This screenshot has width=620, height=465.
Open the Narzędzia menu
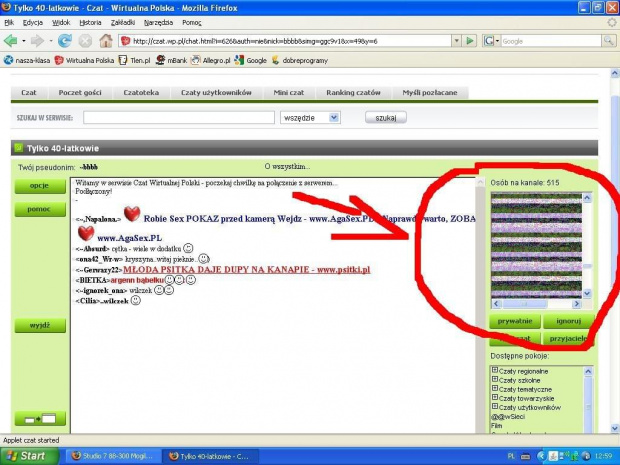click(158, 23)
